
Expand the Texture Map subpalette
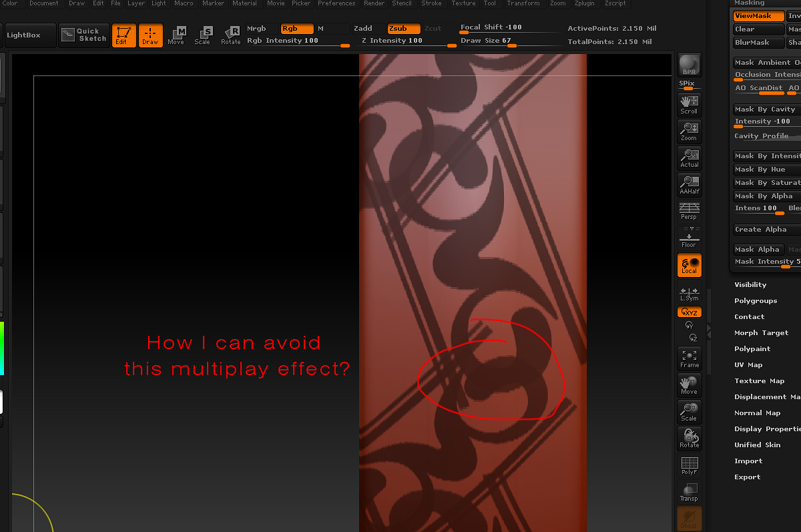click(x=759, y=381)
